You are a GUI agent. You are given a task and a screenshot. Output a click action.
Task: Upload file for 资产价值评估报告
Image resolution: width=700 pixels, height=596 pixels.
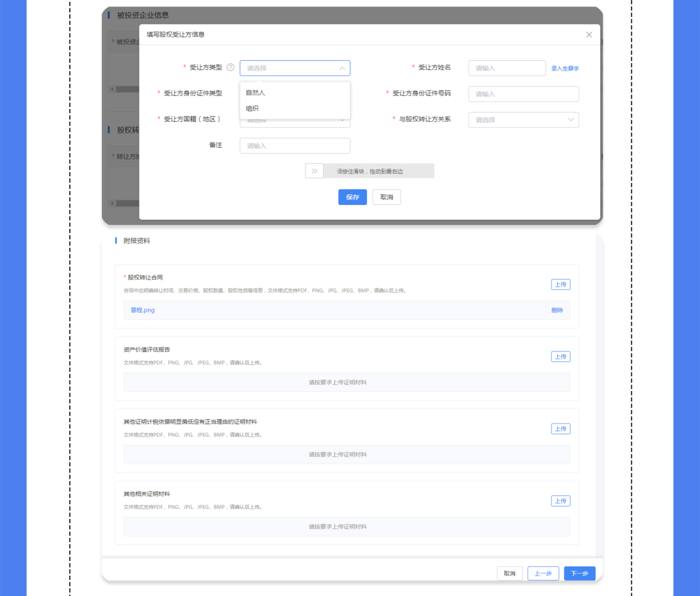[x=560, y=357]
